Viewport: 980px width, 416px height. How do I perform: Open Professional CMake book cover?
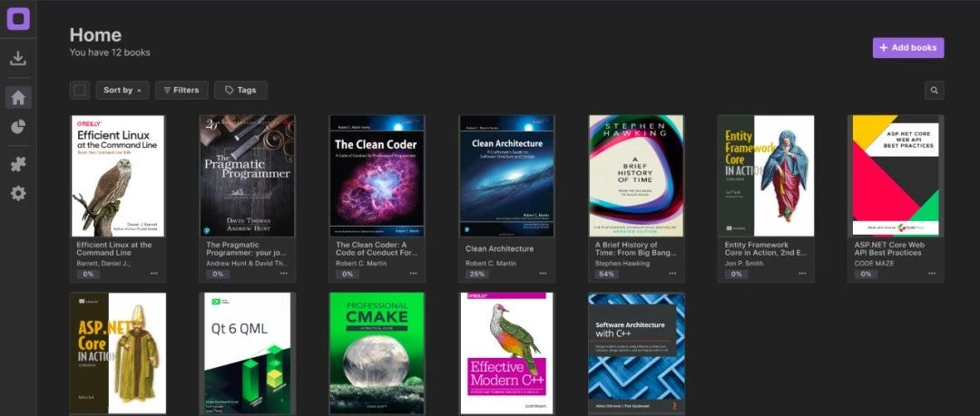(x=377, y=353)
